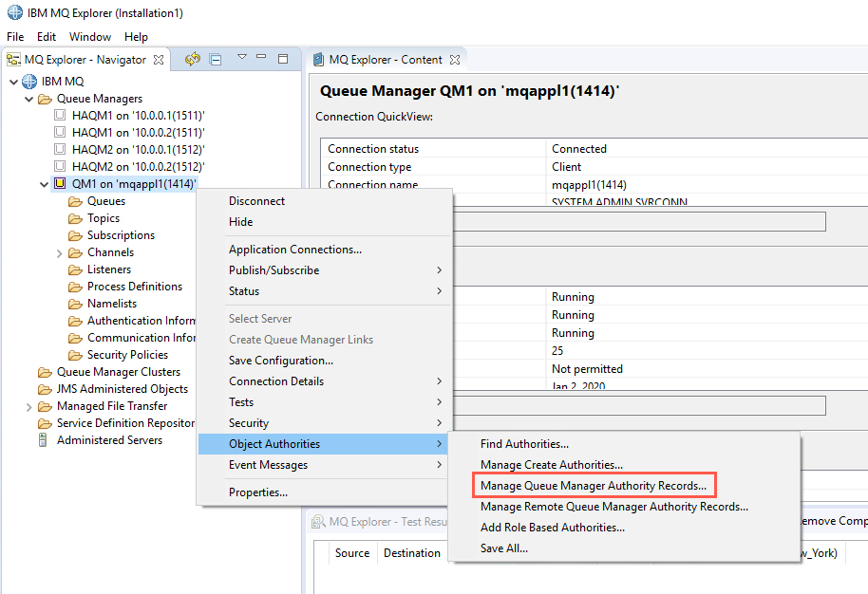Click the Authentication Information folder icon

coord(75,322)
